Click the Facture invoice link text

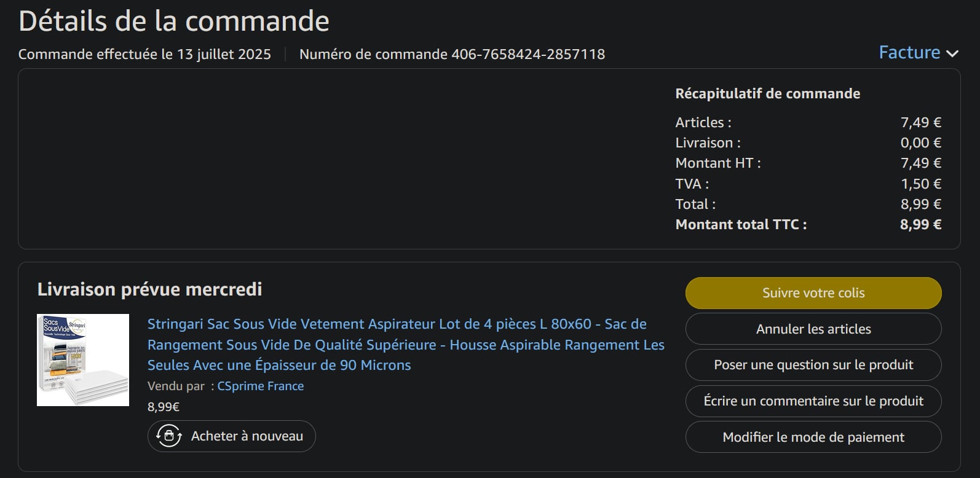pos(909,53)
